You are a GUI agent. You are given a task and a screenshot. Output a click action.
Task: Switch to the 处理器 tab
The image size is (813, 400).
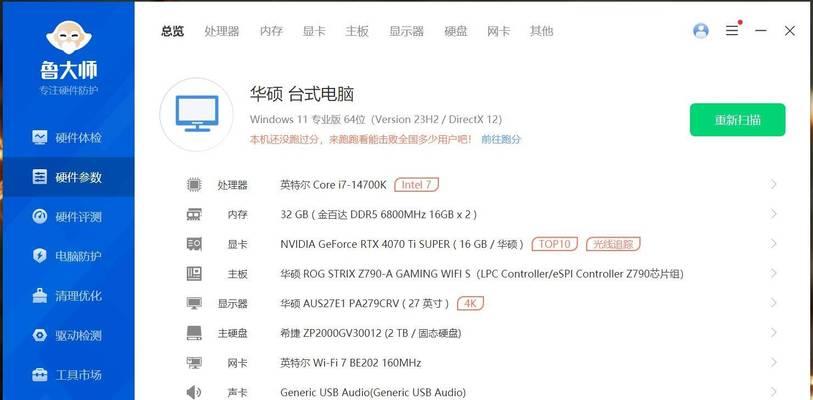click(222, 31)
